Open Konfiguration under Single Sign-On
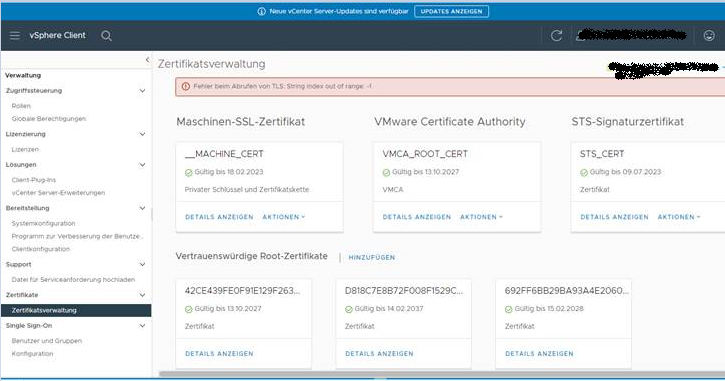Screen dimensions: 725x381 (x=32, y=354)
